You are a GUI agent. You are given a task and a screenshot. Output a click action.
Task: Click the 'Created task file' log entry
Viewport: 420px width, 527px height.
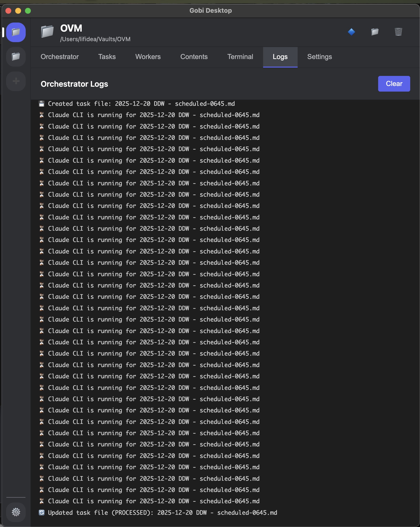(x=141, y=104)
